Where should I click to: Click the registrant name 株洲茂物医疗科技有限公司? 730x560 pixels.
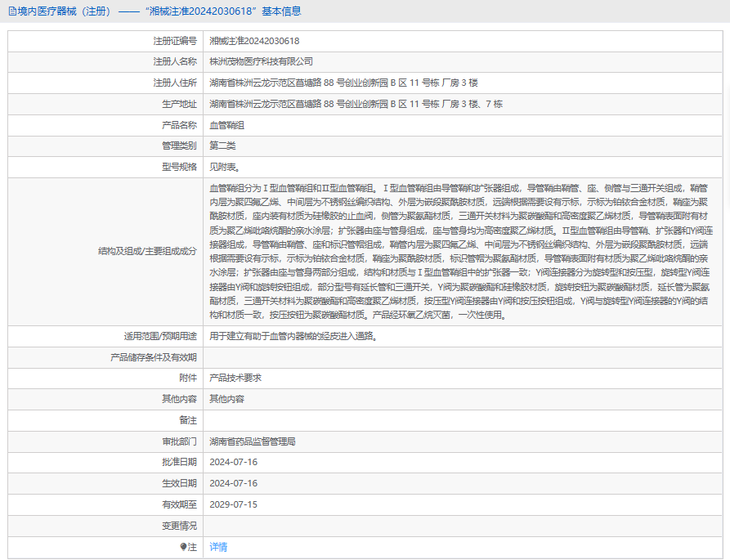point(261,61)
